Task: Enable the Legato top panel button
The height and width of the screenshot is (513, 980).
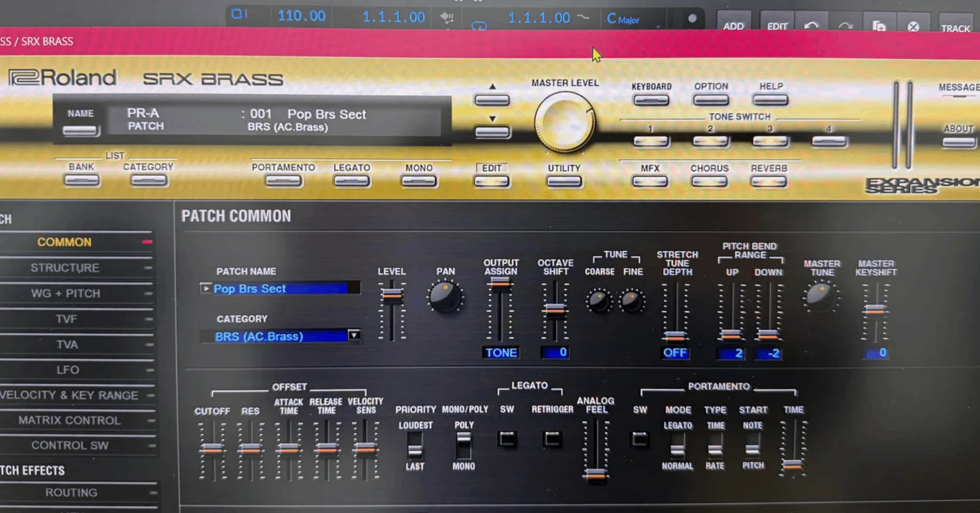Action: [x=351, y=181]
